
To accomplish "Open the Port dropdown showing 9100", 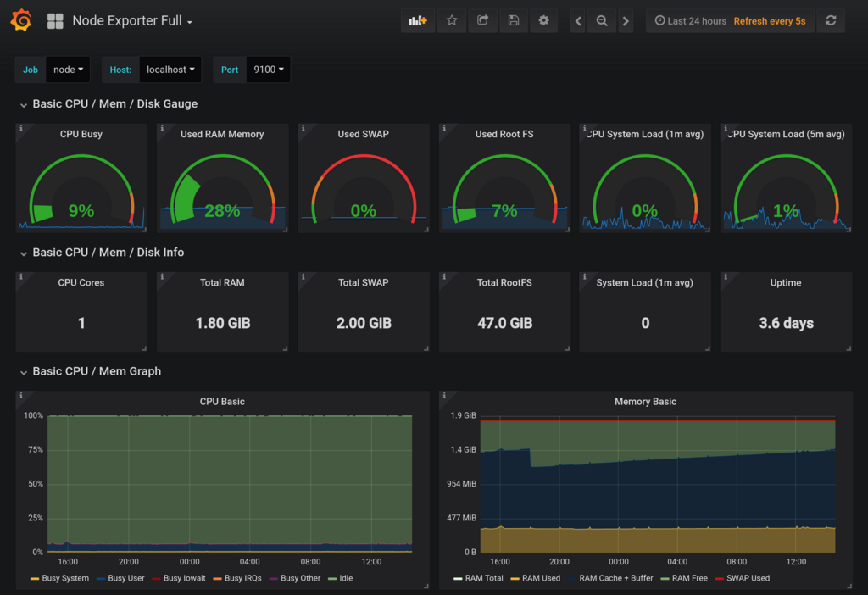I will tap(269, 70).
